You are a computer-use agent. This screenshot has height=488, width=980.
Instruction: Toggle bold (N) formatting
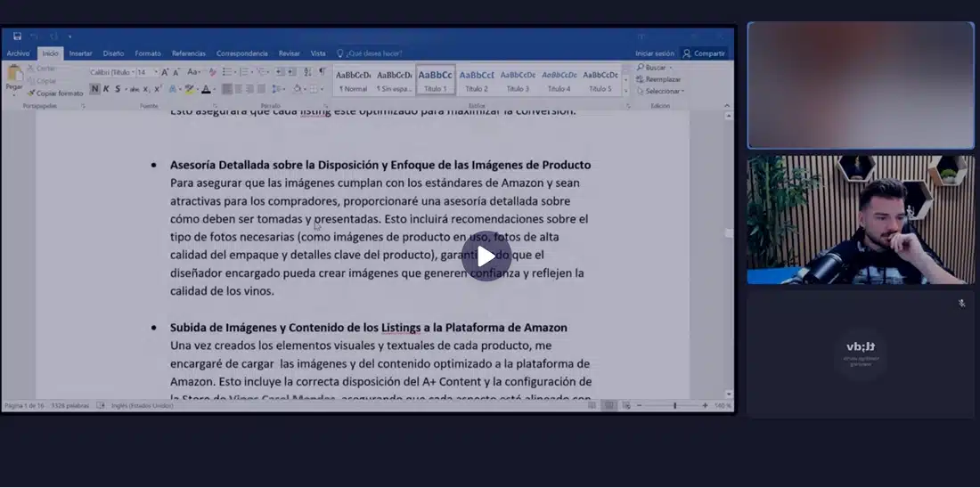pyautogui.click(x=94, y=89)
